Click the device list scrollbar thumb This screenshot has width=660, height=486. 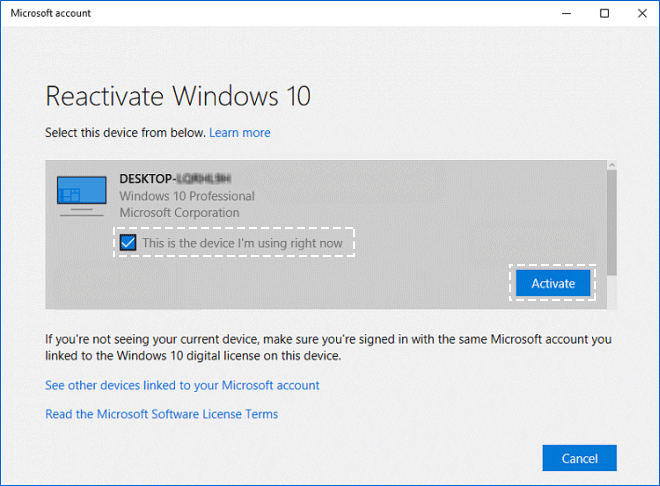612,223
